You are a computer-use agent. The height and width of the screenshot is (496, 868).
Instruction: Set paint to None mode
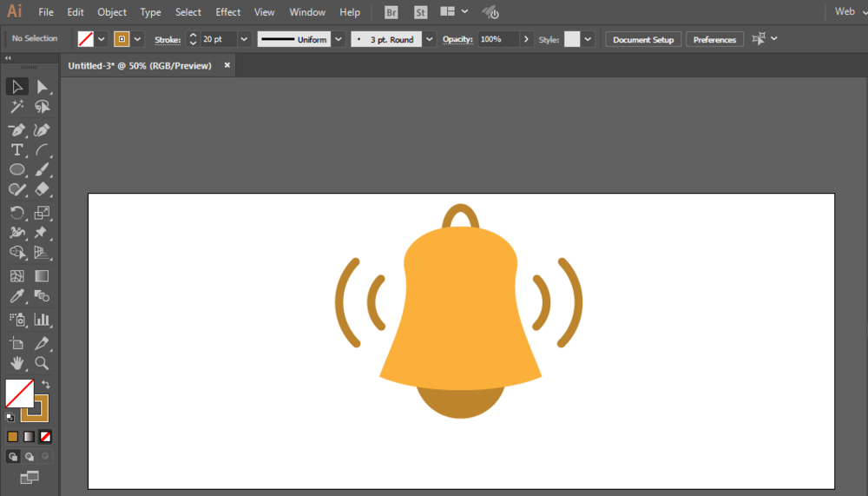tap(45, 437)
